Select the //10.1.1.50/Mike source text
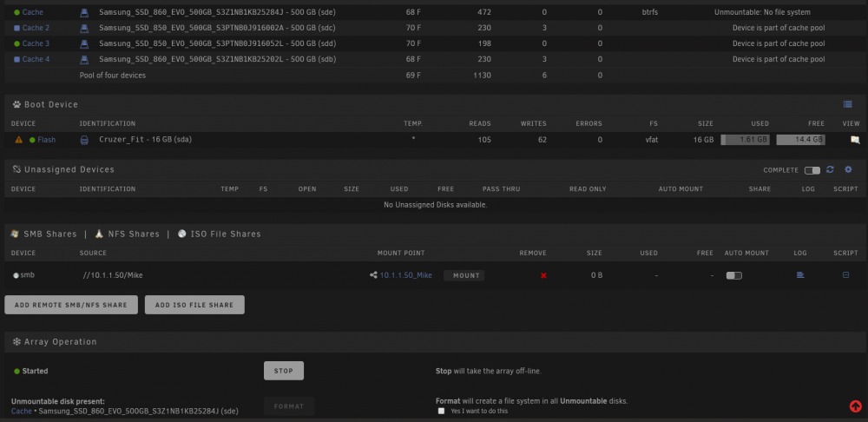Screen dimensions: 868x422 [112, 275]
